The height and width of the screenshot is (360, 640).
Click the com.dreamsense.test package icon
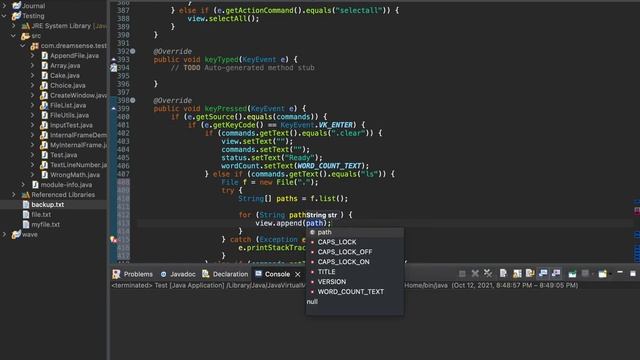pyautogui.click(x=35, y=46)
